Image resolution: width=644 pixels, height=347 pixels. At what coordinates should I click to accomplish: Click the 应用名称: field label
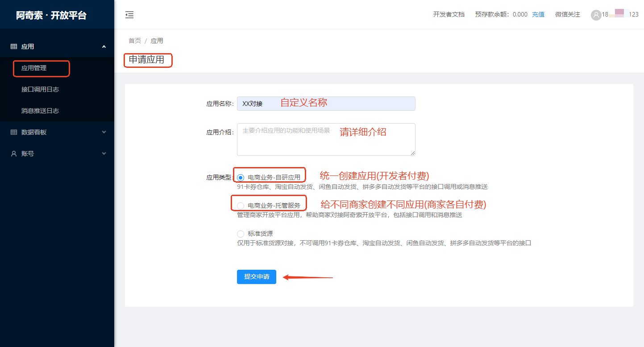[x=220, y=104]
